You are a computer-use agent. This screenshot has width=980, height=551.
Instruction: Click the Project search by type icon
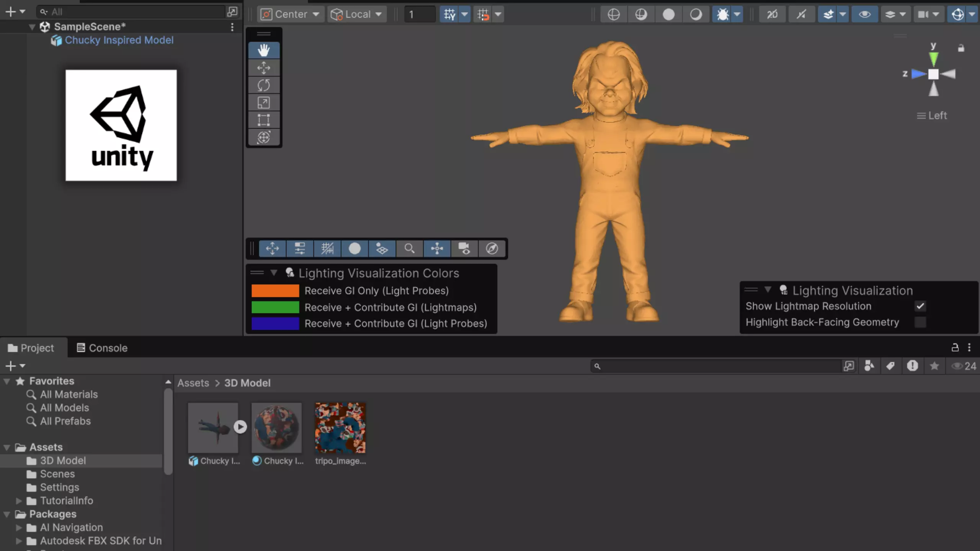pyautogui.click(x=869, y=366)
